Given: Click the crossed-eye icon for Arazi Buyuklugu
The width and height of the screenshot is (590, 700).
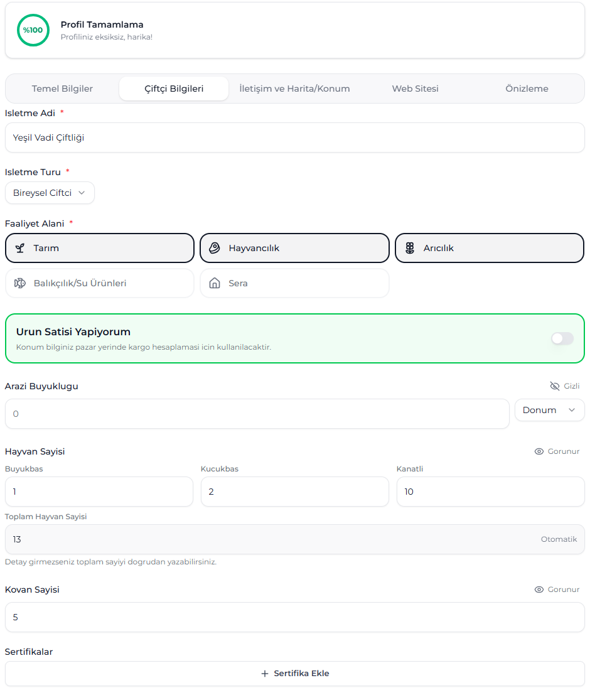Looking at the screenshot, I should click(554, 386).
